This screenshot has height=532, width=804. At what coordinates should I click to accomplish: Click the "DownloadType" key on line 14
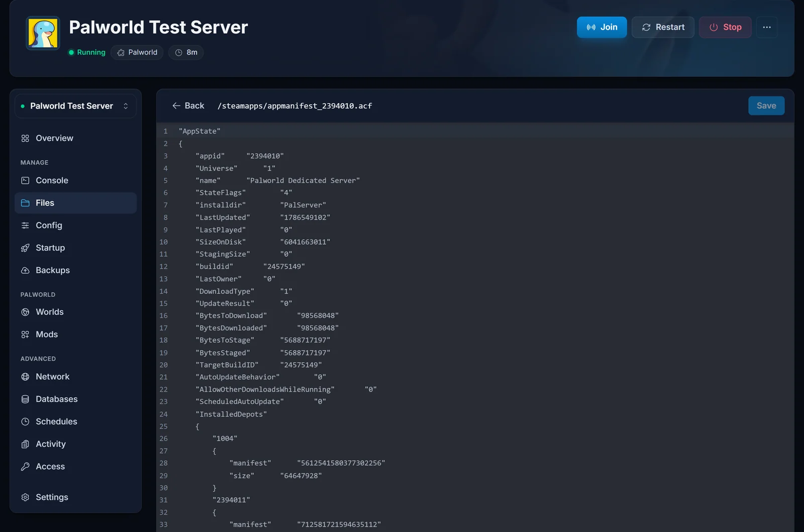(225, 291)
